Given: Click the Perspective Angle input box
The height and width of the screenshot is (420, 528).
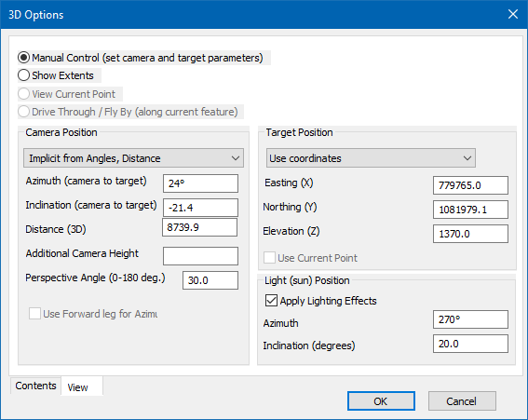Looking at the screenshot, I should point(210,280).
